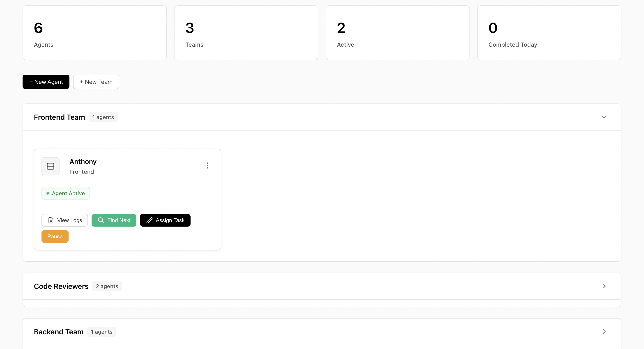This screenshot has height=349, width=644.
Task: Click the Active count card
Action: [398, 33]
